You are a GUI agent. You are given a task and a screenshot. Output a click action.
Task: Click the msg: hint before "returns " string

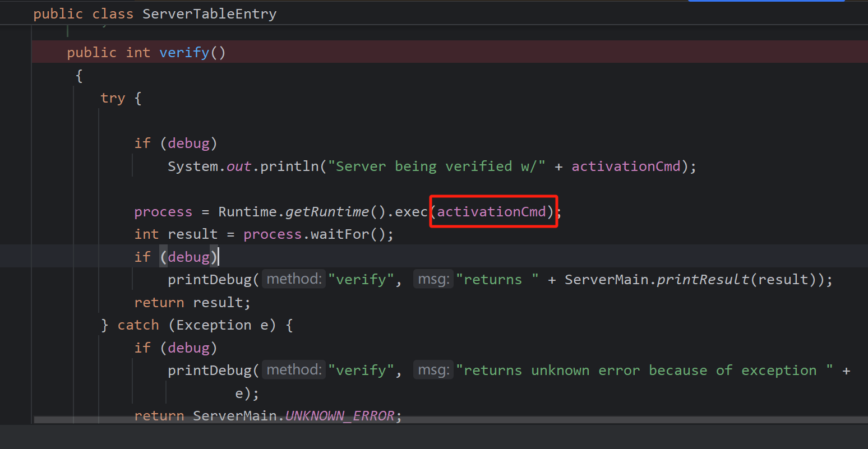click(433, 279)
